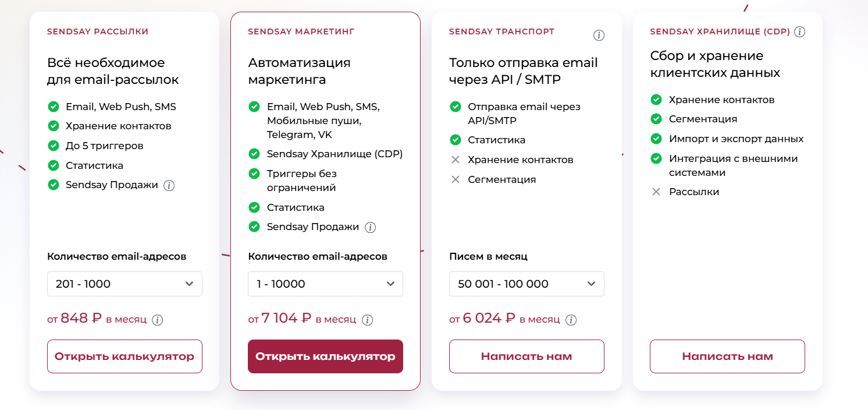
Task: Expand the 1 - 10000 email count dropdown
Action: pyautogui.click(x=325, y=284)
